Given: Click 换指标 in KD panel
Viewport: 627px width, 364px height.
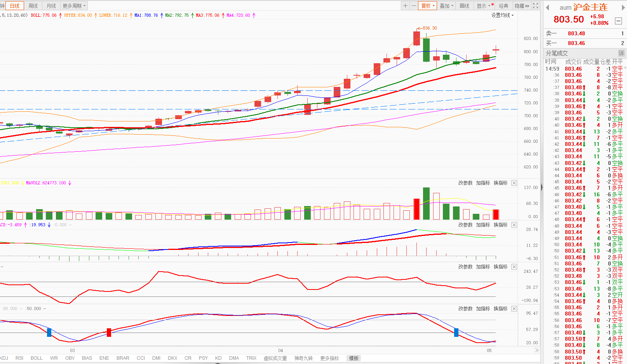Looking at the screenshot, I should (x=500, y=309).
